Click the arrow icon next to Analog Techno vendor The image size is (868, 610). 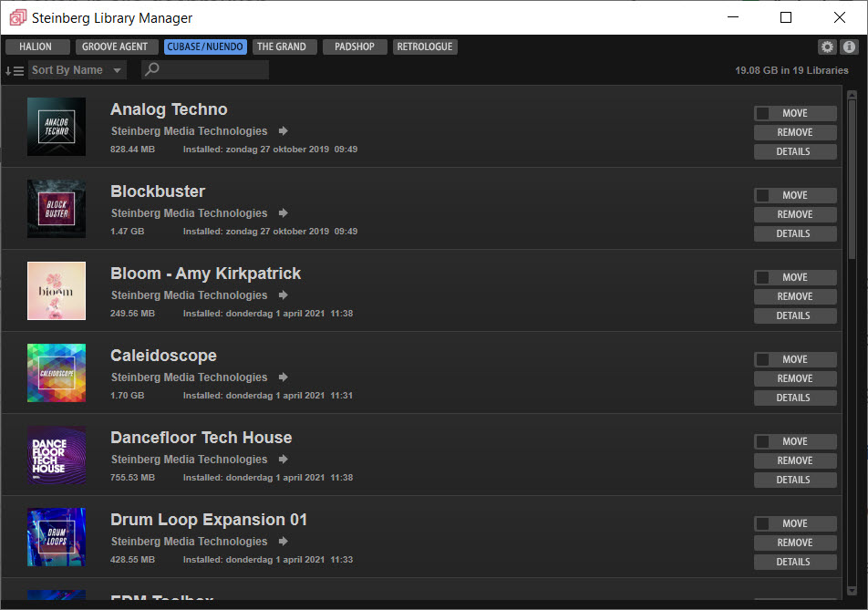coord(284,131)
